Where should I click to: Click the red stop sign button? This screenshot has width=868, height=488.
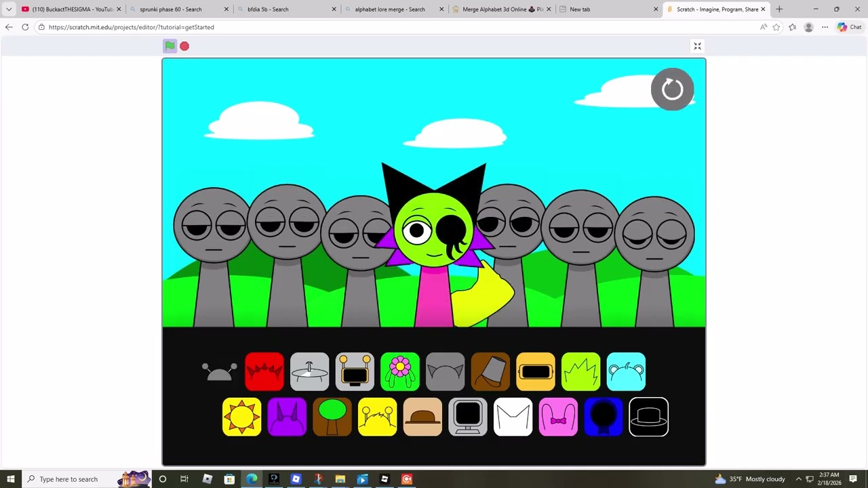pyautogui.click(x=184, y=46)
